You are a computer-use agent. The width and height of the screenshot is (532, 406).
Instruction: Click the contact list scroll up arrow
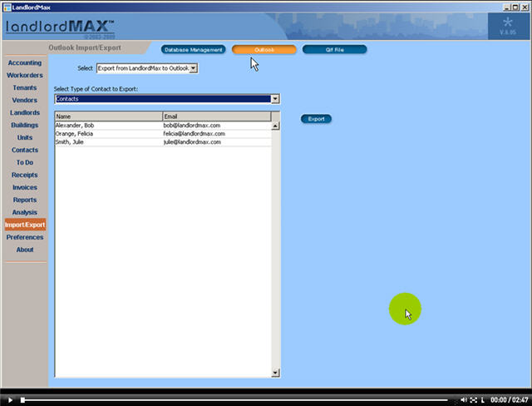pyautogui.click(x=275, y=126)
